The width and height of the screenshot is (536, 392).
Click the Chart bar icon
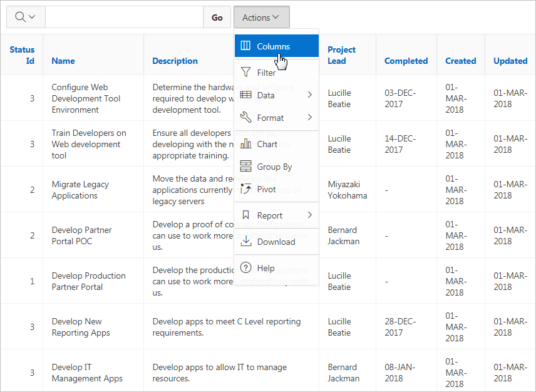coord(245,144)
